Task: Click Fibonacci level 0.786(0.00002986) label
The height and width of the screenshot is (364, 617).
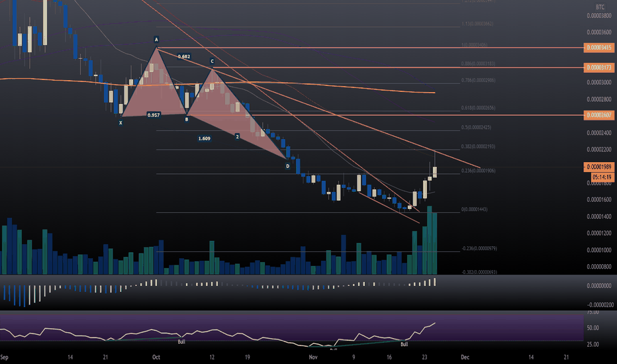Action: [x=479, y=80]
